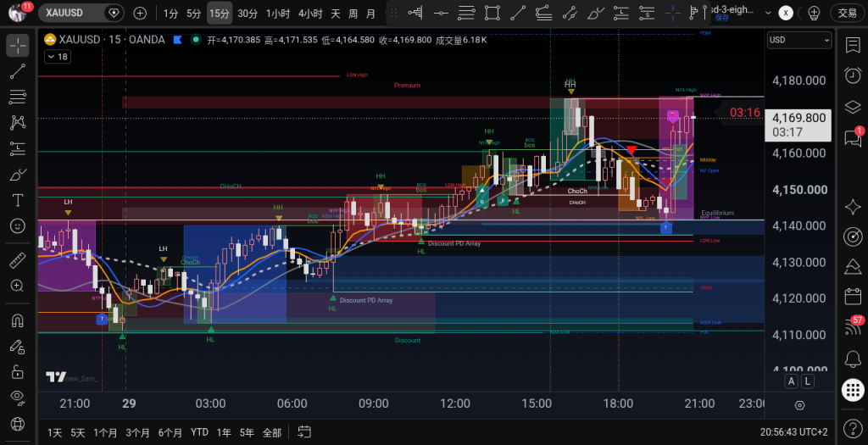The width and height of the screenshot is (868, 445).
Task: Select the 15分 timeframe
Action: coord(220,14)
